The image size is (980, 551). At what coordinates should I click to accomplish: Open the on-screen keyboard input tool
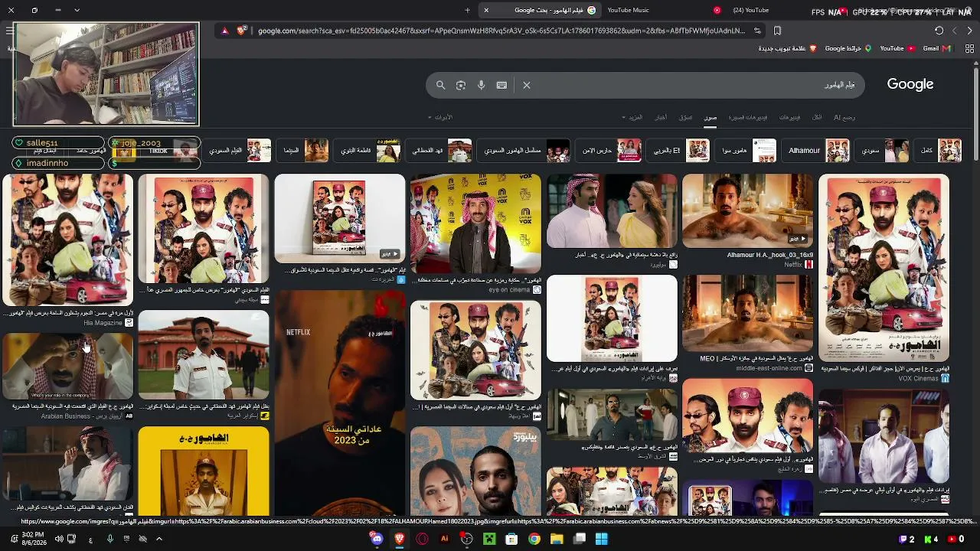click(501, 85)
